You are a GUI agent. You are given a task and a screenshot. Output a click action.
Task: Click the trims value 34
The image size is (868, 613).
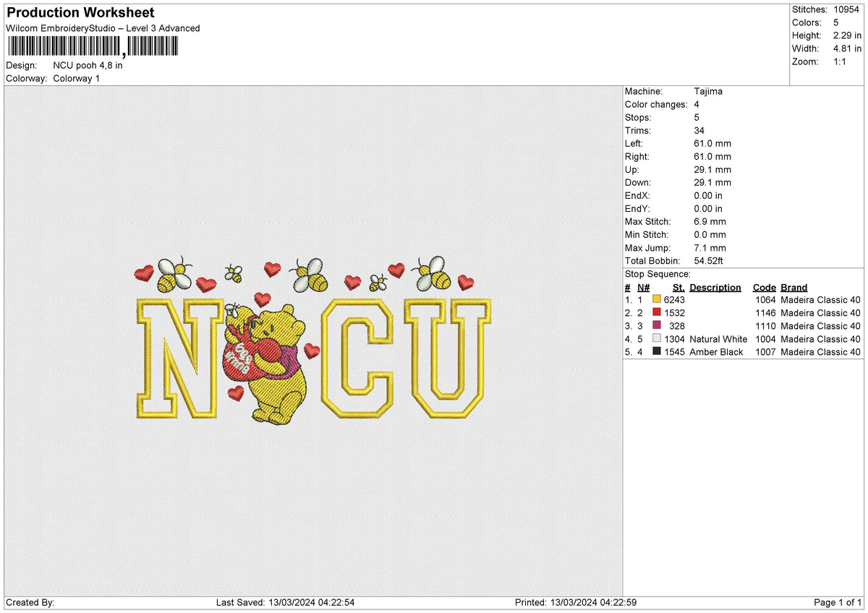tap(699, 130)
